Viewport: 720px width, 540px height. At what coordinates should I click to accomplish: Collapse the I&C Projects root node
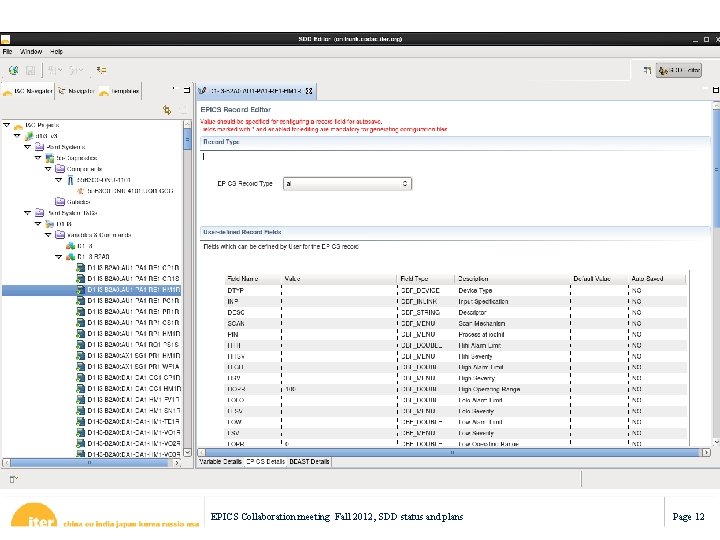(6, 124)
